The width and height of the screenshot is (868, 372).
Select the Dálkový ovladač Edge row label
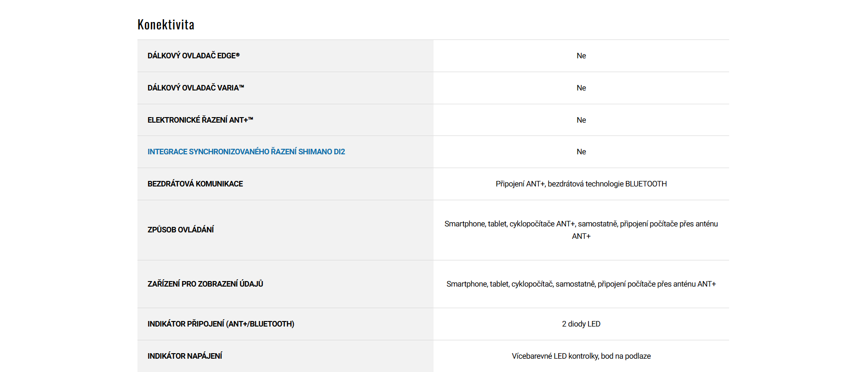(x=194, y=56)
